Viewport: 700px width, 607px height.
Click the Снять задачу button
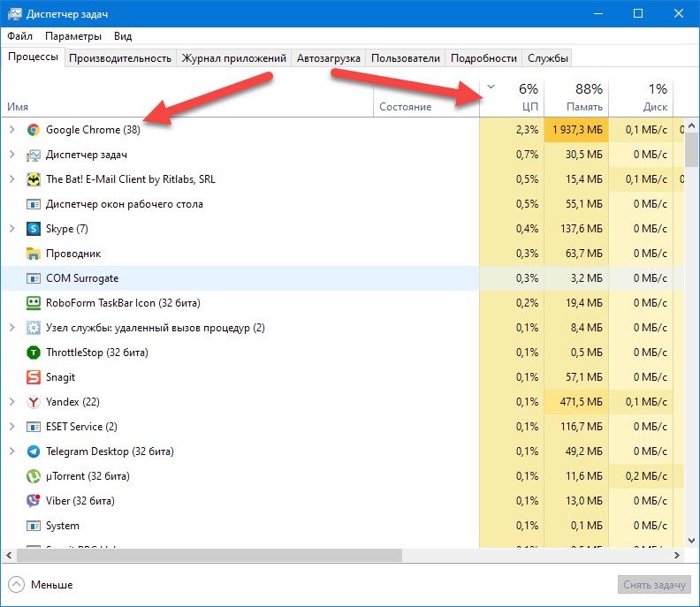pos(654,585)
